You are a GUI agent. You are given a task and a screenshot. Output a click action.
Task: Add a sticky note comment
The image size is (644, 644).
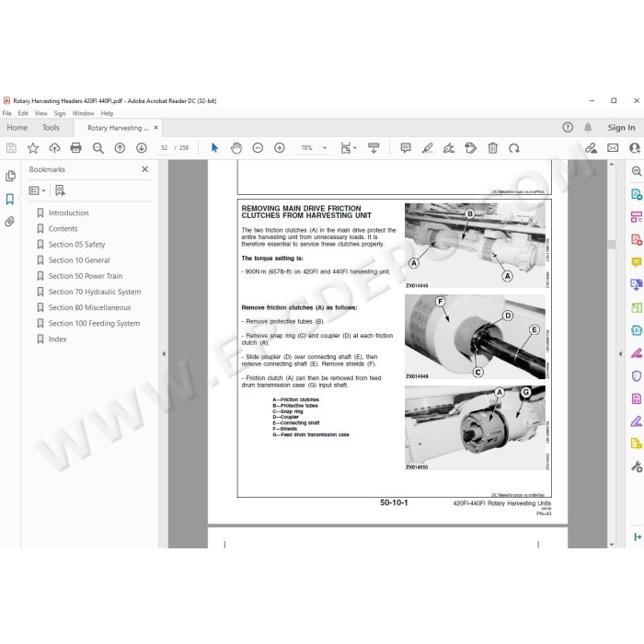(406, 148)
